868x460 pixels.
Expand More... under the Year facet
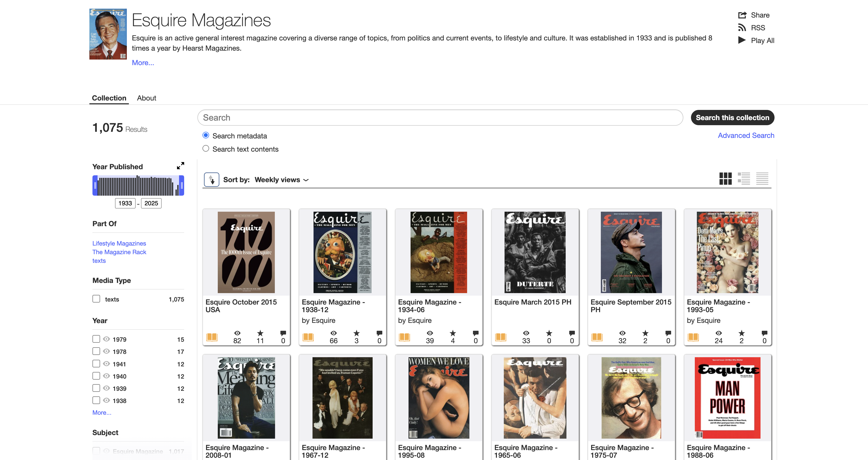pos(102,413)
